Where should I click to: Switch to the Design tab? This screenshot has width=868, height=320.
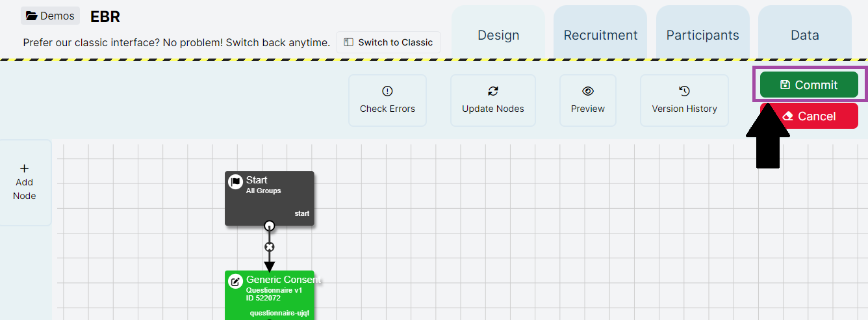click(x=498, y=35)
